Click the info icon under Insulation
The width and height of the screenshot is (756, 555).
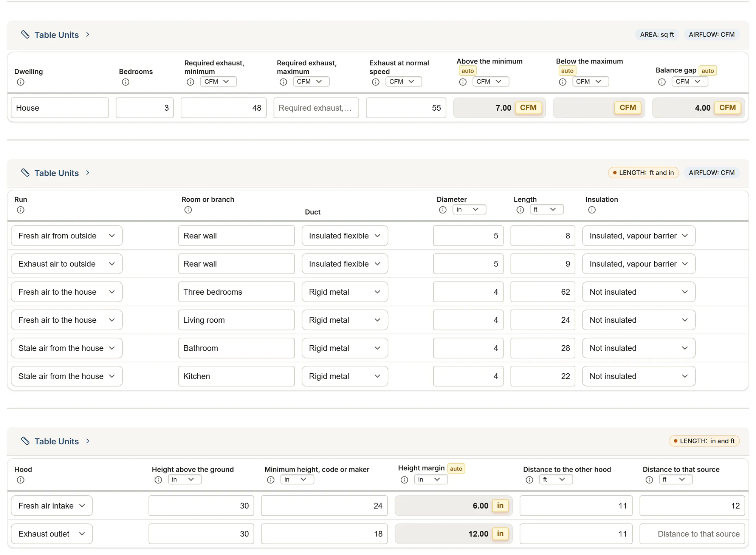pos(592,210)
